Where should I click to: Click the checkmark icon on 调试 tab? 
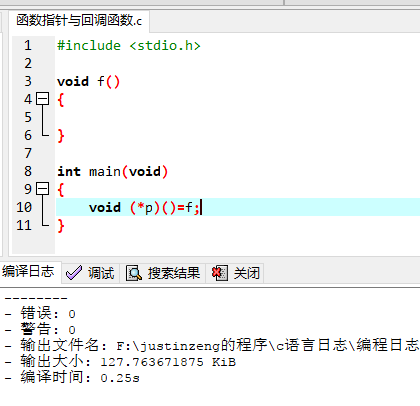click(x=74, y=273)
